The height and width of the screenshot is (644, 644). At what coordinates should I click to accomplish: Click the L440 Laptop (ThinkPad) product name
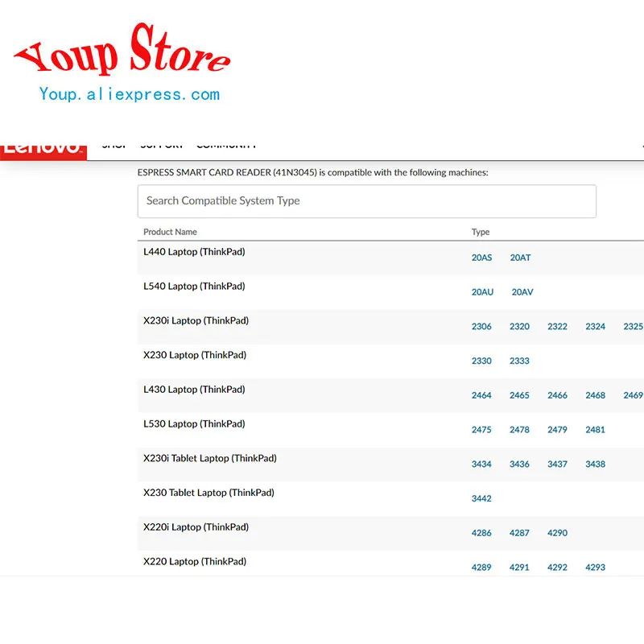pos(194,252)
